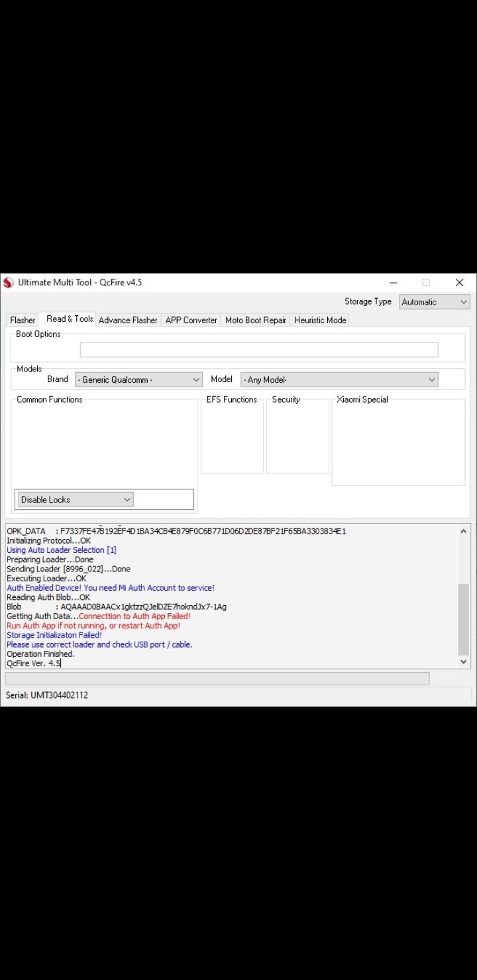Click the EFS Functions group label
477x980 pixels.
231,399
